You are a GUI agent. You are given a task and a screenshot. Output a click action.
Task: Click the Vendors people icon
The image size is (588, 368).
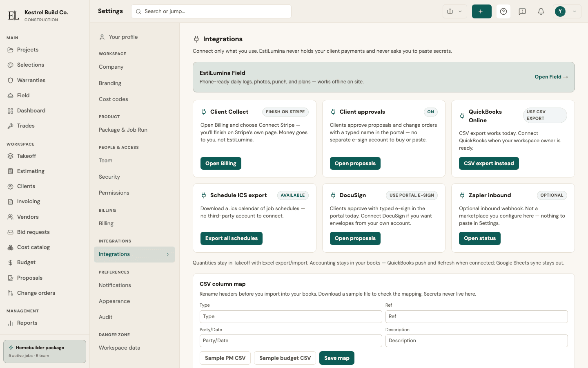coord(11,217)
